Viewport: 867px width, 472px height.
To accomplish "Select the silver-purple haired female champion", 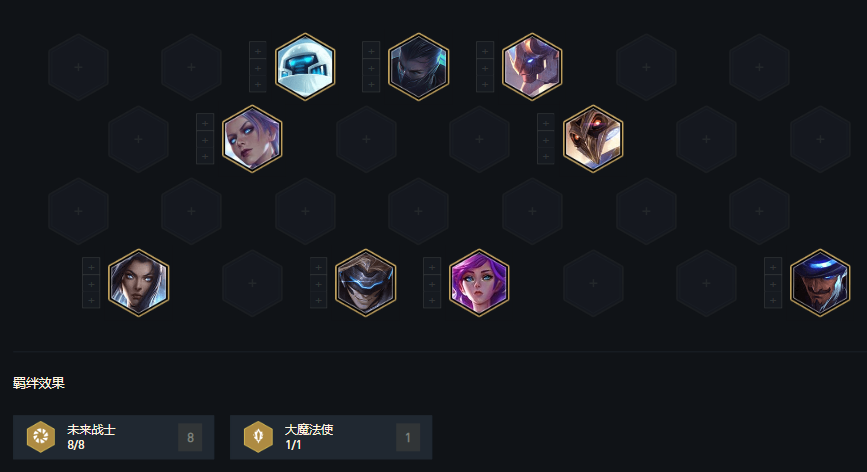I will (x=252, y=139).
